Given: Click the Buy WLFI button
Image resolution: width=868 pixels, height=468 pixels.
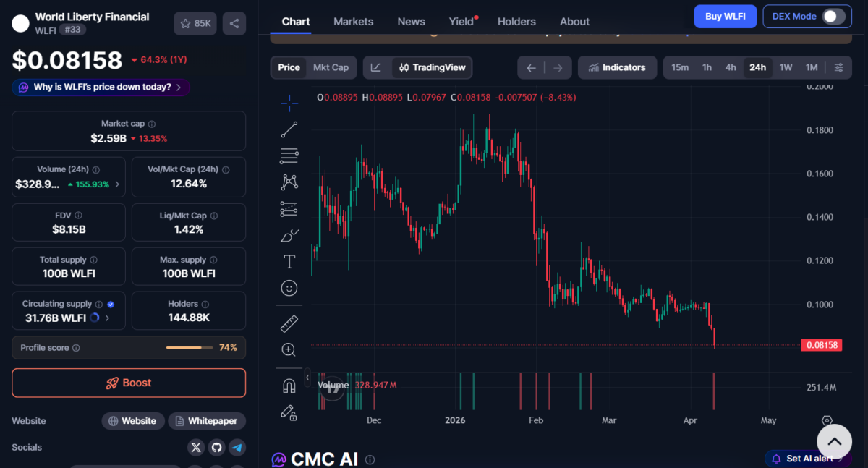Looking at the screenshot, I should coord(725,16).
